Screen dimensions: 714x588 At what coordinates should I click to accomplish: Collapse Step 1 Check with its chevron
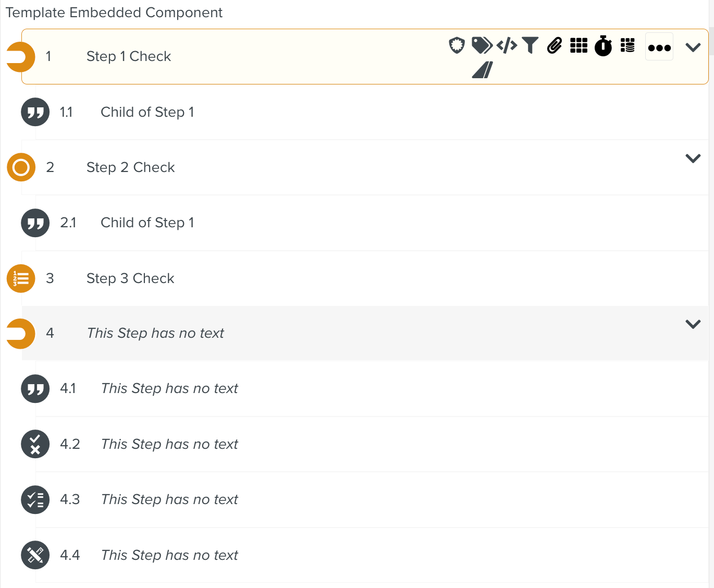(x=693, y=47)
